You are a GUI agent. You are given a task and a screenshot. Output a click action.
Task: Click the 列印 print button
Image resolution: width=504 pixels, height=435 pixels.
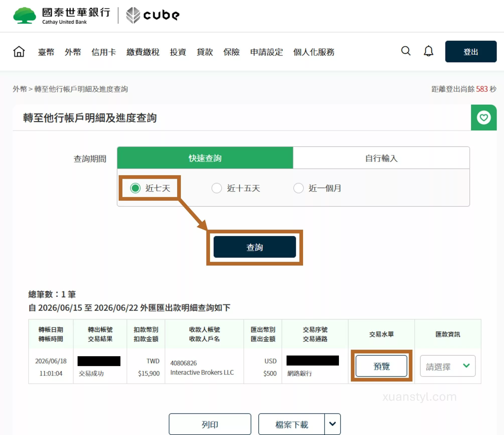210,424
